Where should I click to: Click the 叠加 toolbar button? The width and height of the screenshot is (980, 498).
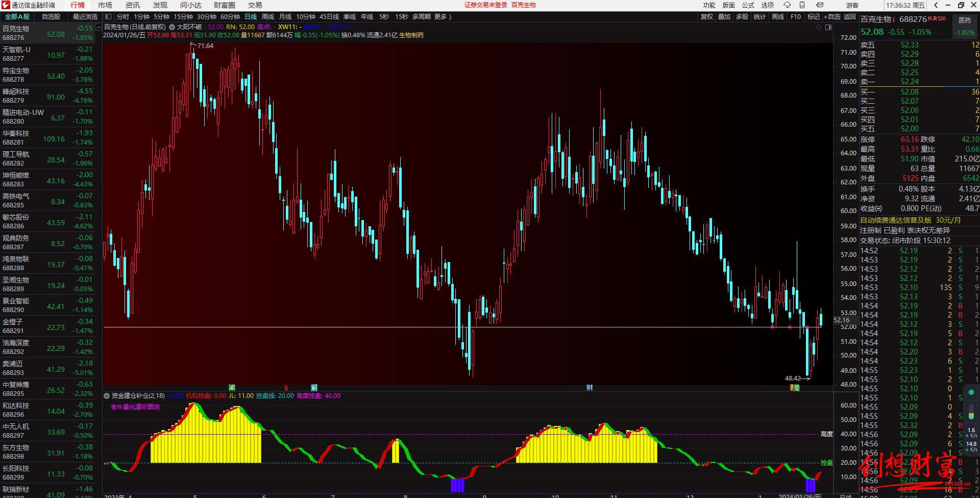pos(724,17)
